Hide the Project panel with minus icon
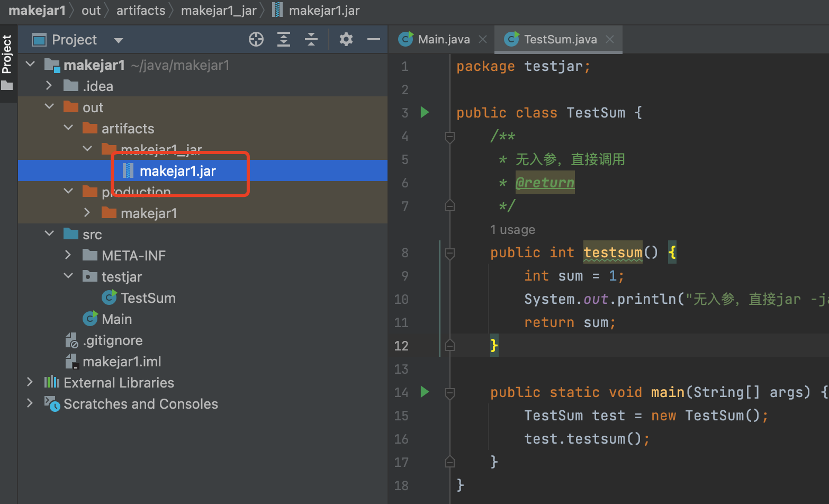The height and width of the screenshot is (504, 829). [x=374, y=39]
